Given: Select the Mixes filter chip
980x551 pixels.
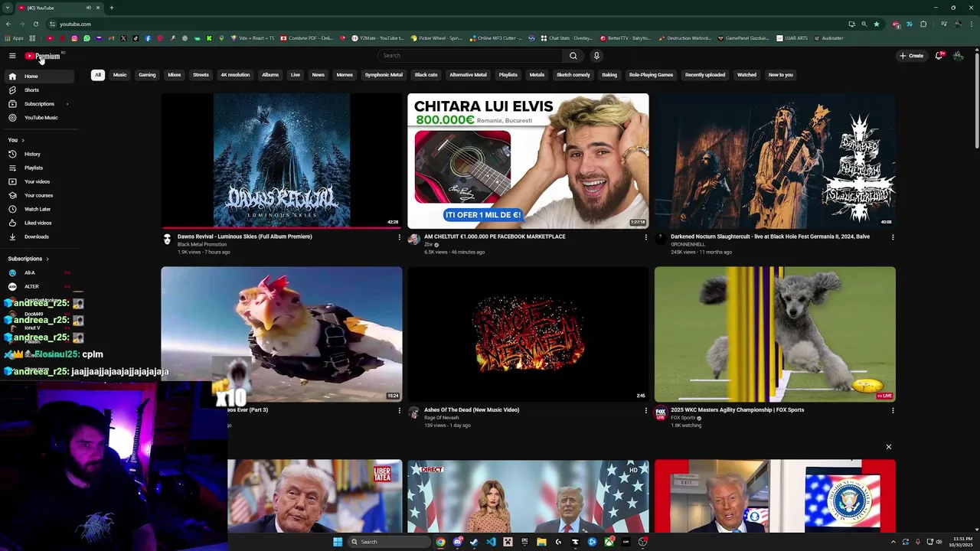Looking at the screenshot, I should tap(175, 75).
